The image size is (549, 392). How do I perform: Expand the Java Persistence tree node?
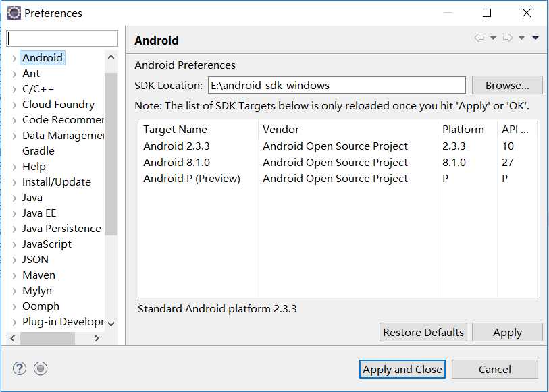tap(14, 229)
